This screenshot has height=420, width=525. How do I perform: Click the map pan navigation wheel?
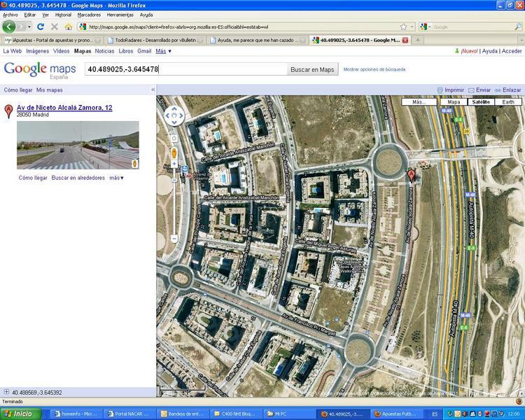point(174,115)
